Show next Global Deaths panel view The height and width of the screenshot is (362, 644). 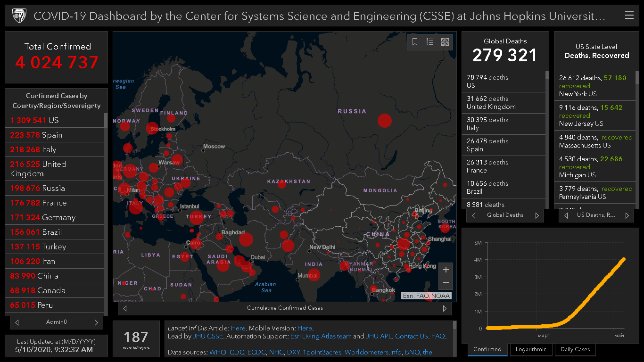pyautogui.click(x=537, y=215)
